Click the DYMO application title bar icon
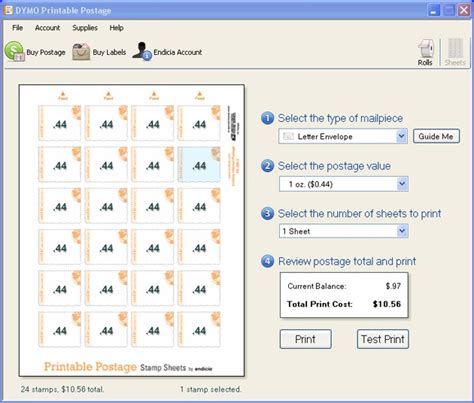This screenshot has height=403, width=474. click(x=8, y=10)
